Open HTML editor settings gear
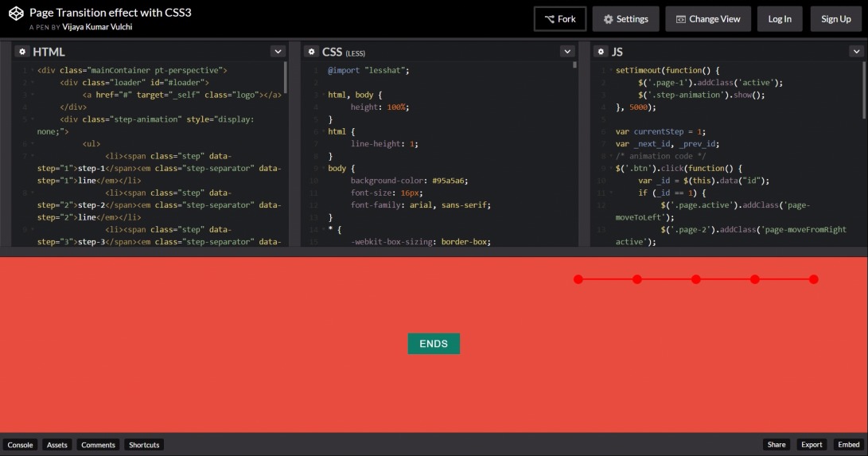This screenshot has width=868, height=456. pyautogui.click(x=22, y=52)
